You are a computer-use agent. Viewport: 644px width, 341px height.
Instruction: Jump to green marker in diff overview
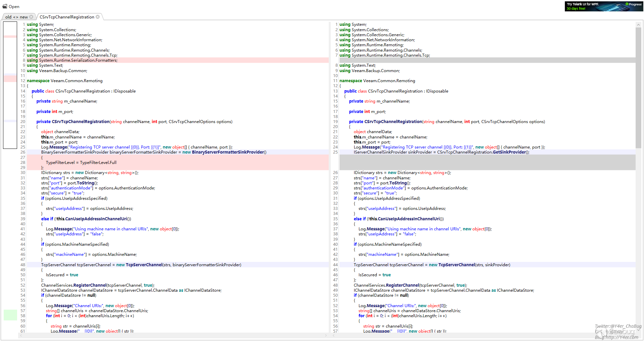pos(10,315)
